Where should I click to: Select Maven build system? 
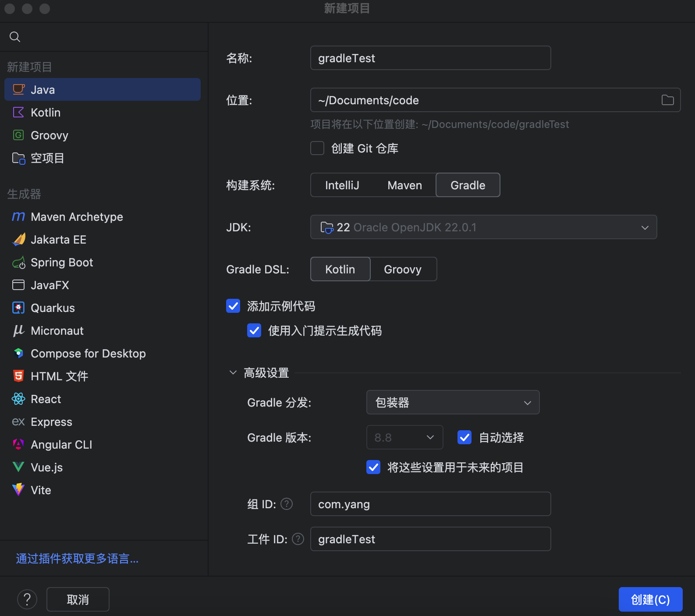pos(404,185)
